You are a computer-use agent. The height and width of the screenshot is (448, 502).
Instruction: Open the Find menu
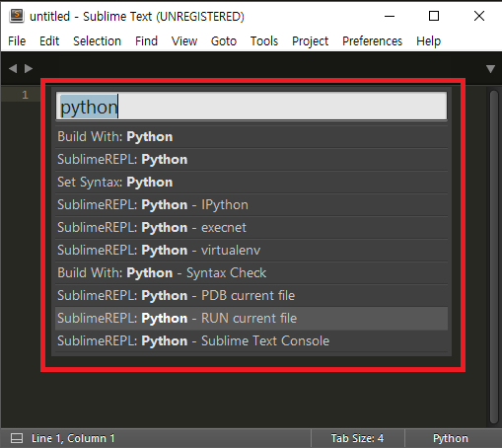(146, 41)
